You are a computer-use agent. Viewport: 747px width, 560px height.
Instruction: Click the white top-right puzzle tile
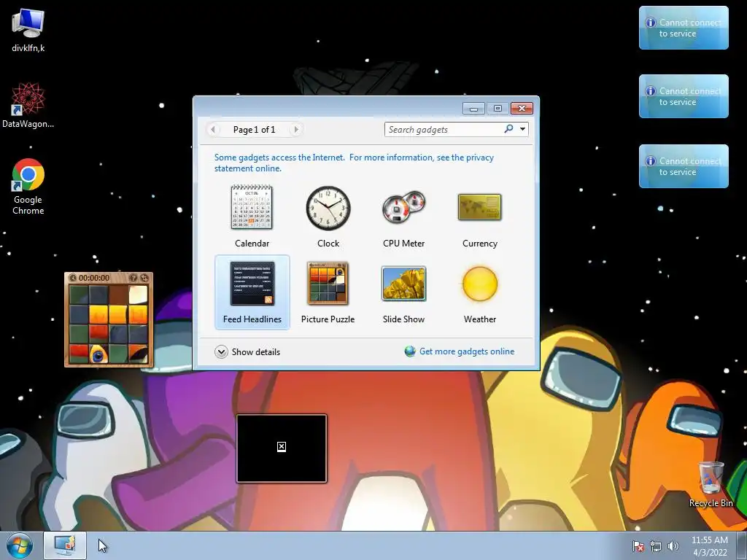point(138,295)
